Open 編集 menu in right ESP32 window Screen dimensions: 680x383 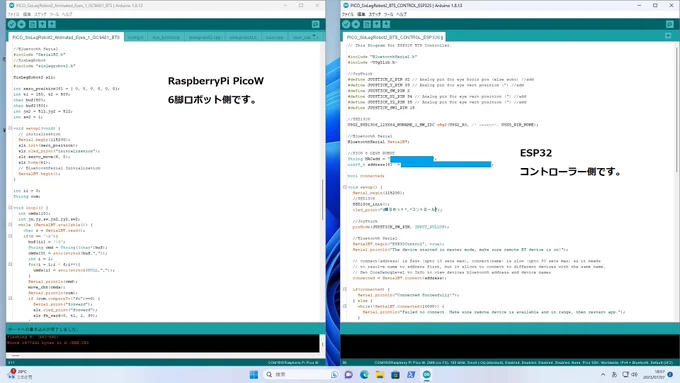coord(361,14)
